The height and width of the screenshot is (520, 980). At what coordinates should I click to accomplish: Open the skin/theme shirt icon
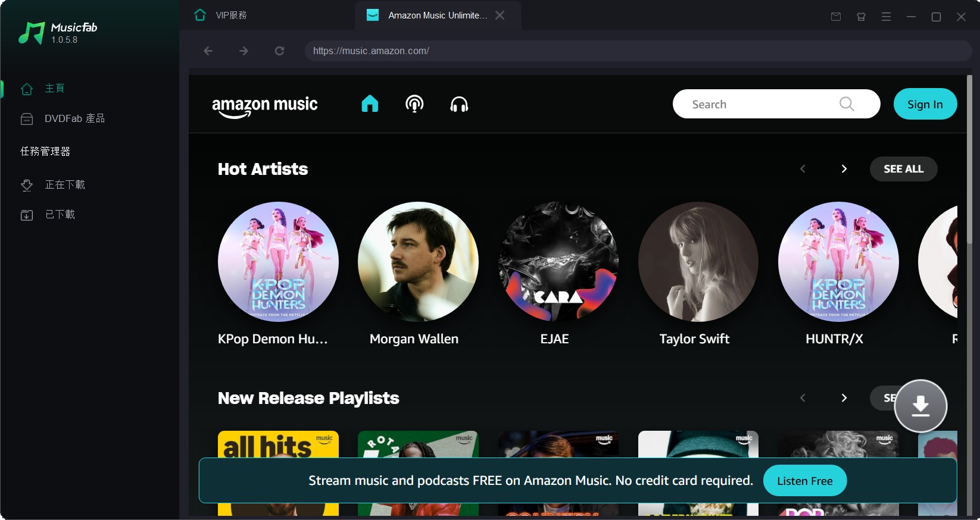coord(861,17)
